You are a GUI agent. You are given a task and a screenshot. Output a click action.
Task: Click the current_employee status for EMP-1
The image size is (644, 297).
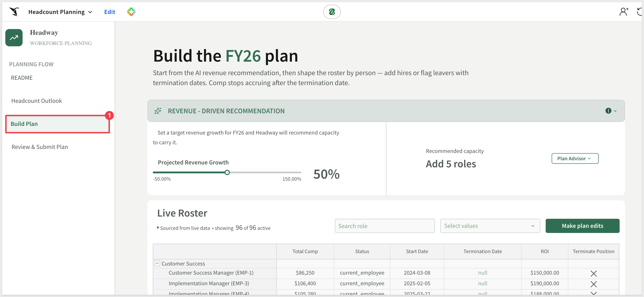362,273
